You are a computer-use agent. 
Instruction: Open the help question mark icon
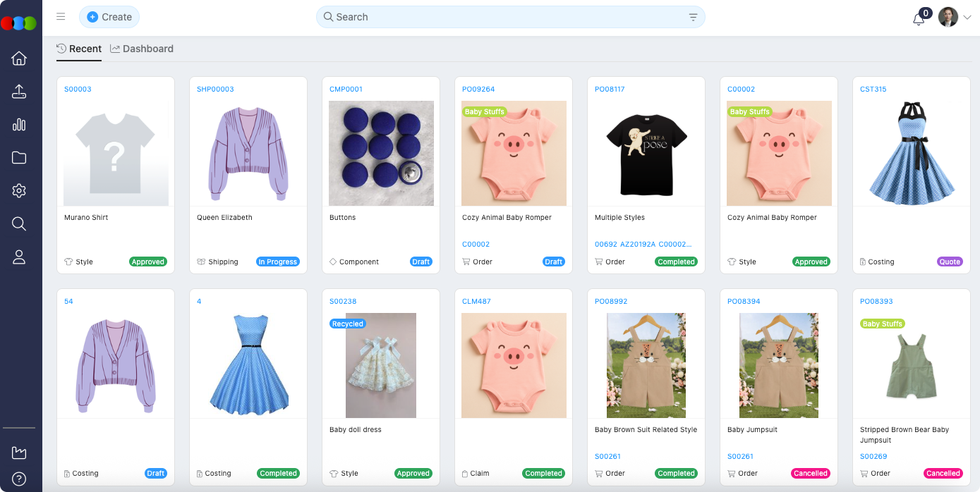(19, 479)
